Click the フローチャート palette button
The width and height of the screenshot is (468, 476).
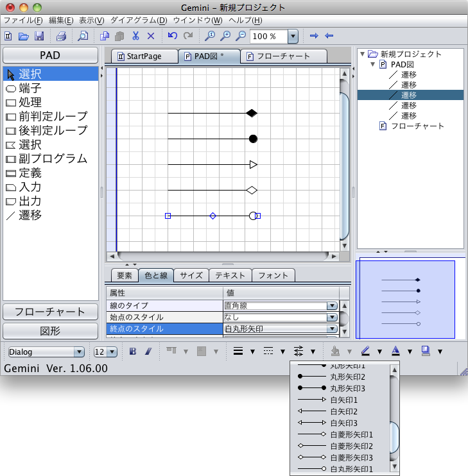[51, 312]
